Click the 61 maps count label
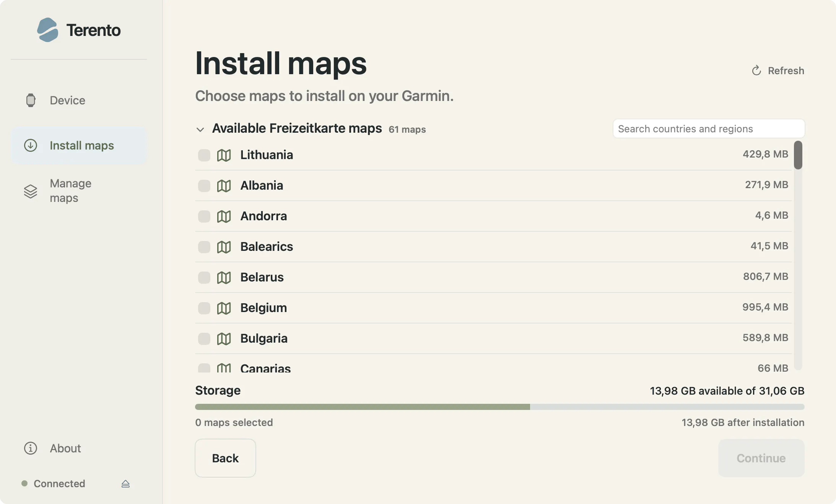836x504 pixels. click(407, 130)
